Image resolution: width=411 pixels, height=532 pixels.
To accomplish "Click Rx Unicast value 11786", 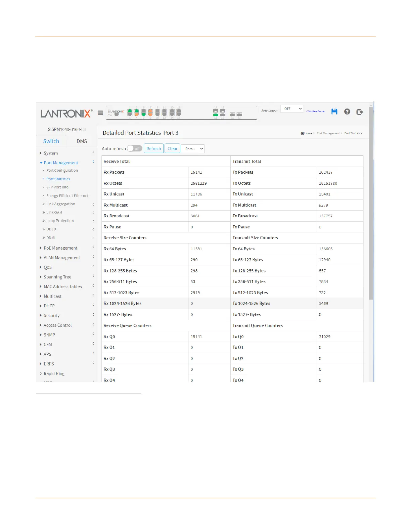I will 196,194.
